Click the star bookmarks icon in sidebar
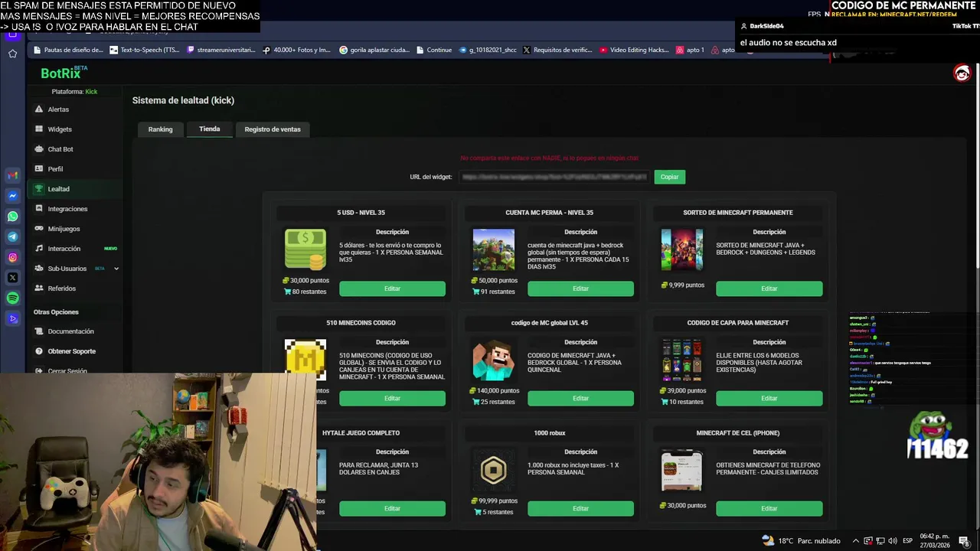Viewport: 980px width, 551px height. click(x=12, y=54)
